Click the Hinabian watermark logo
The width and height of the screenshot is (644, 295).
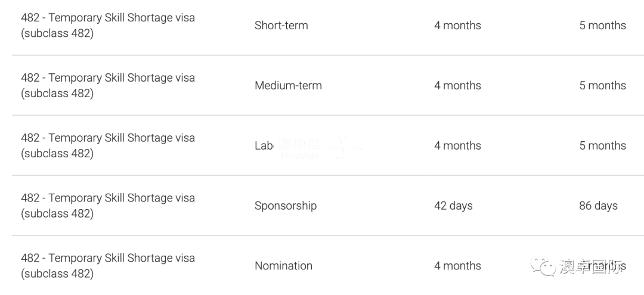pos(320,148)
